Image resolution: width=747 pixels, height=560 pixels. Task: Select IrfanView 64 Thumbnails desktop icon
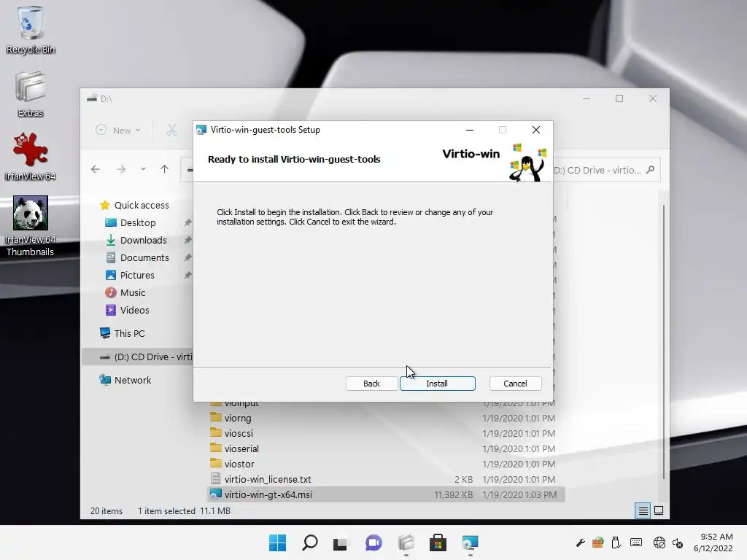31,226
